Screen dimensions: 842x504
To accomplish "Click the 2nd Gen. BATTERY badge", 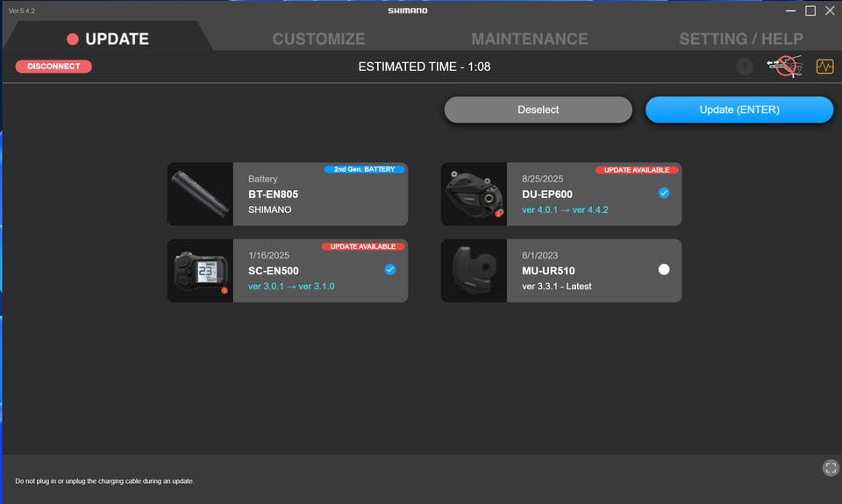I will pyautogui.click(x=364, y=169).
